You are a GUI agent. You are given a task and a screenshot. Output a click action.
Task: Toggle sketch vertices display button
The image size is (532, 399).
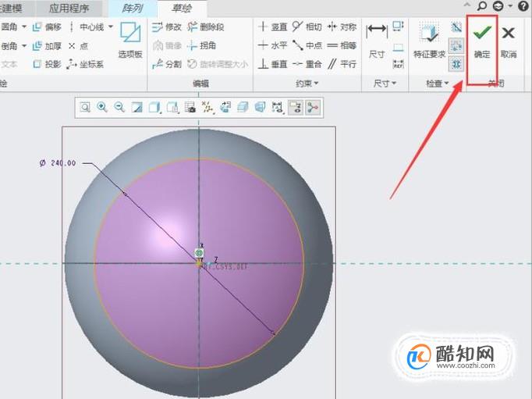tap(313, 108)
